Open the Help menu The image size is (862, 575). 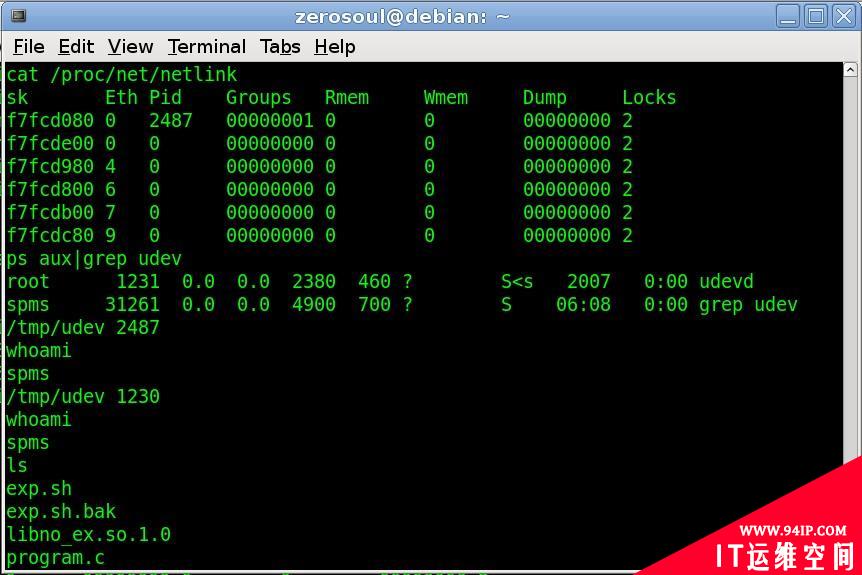pyautogui.click(x=335, y=47)
